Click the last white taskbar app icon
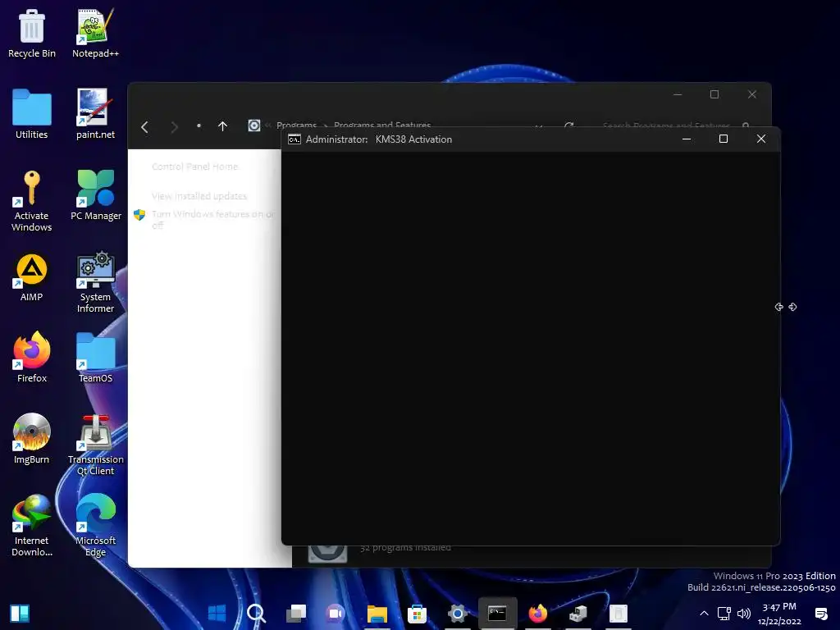Viewport: 840px width, 630px height. click(618, 614)
